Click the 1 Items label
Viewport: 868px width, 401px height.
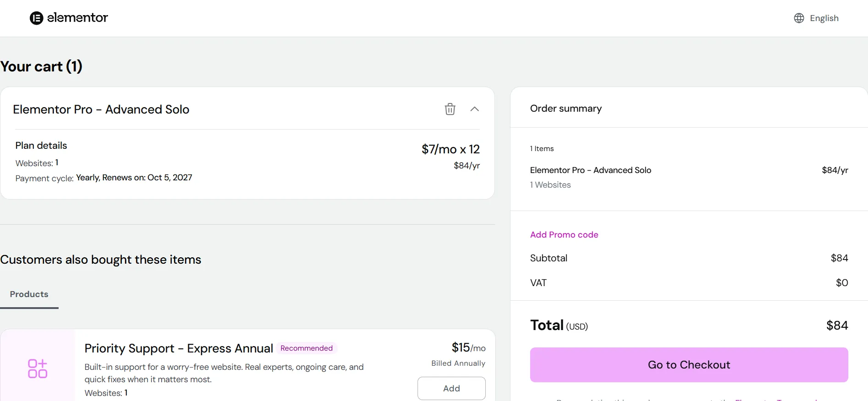point(542,149)
